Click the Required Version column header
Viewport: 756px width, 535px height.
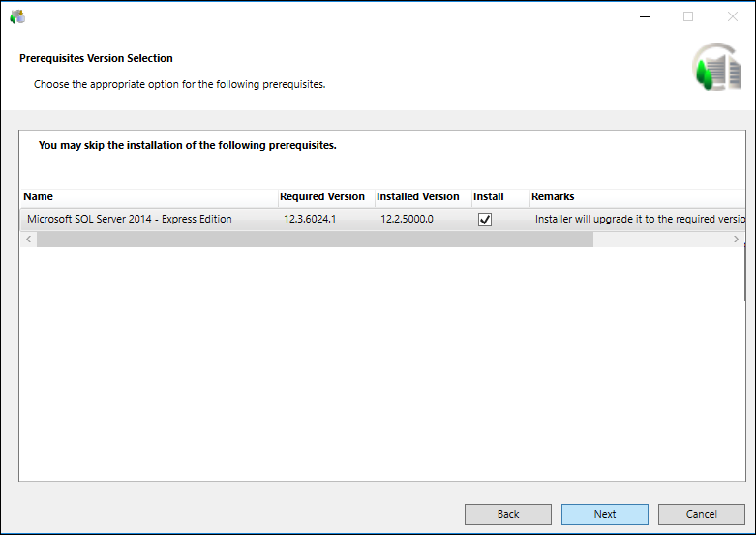coord(325,196)
